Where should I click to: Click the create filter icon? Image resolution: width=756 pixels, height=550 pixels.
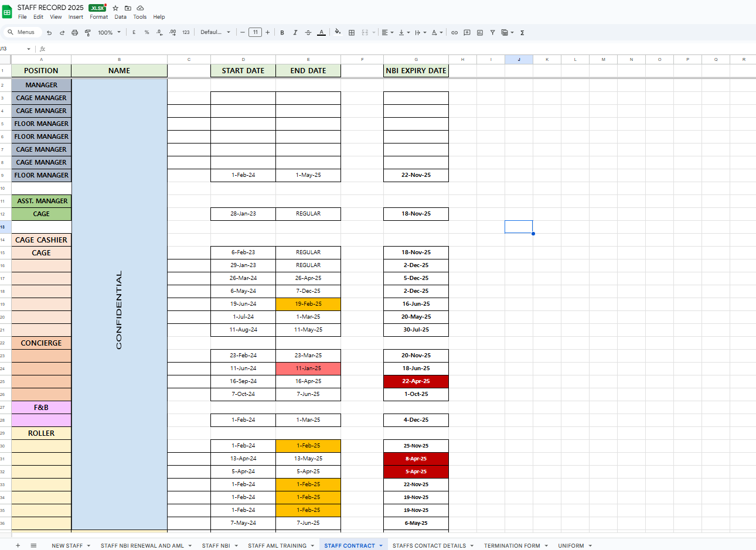(x=492, y=33)
